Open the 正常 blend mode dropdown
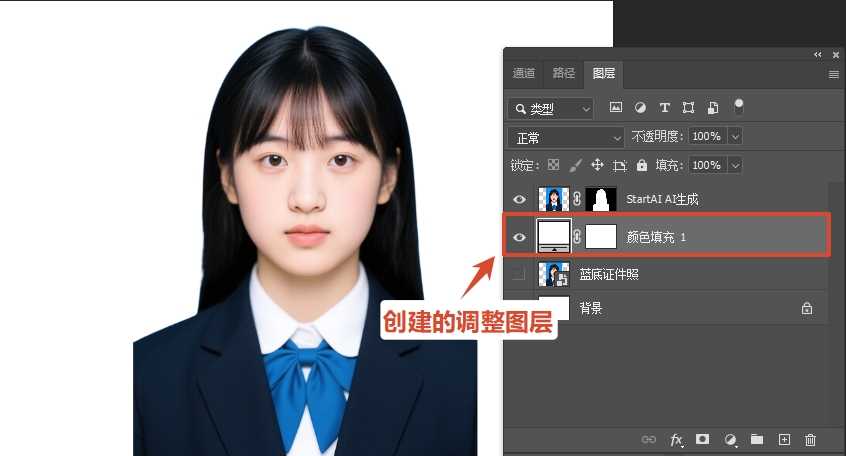This screenshot has width=846, height=456. 566,138
